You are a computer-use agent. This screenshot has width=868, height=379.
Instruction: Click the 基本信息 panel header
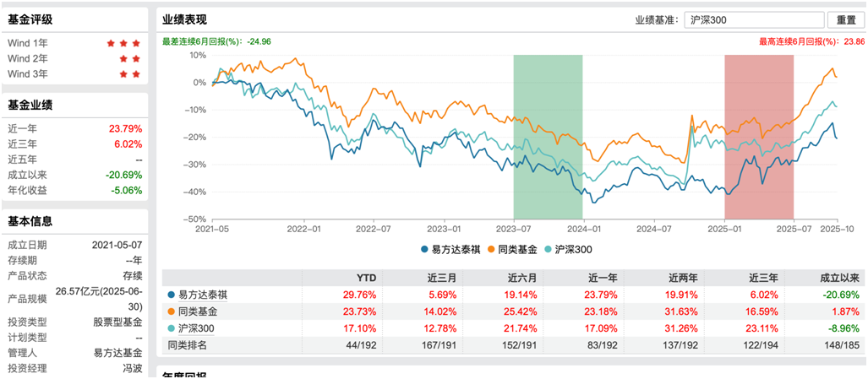click(x=30, y=221)
